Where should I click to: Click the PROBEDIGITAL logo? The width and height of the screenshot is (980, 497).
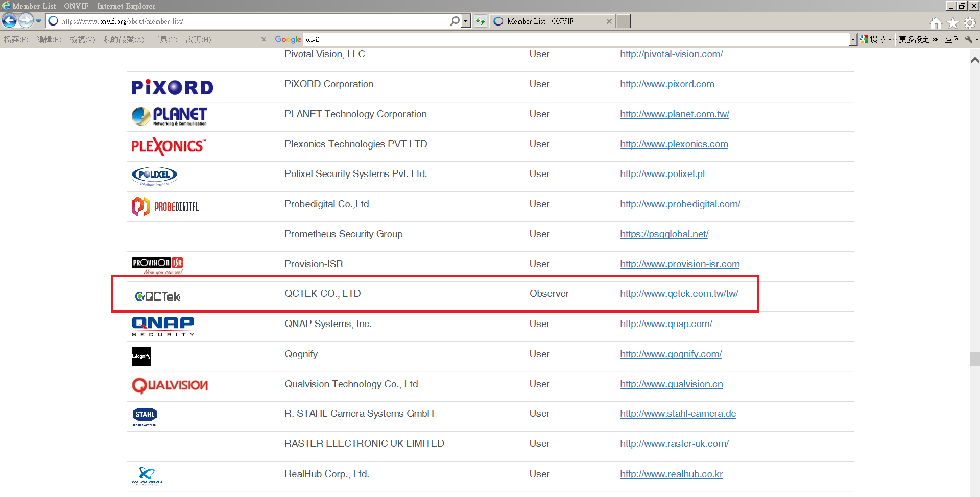coord(165,207)
